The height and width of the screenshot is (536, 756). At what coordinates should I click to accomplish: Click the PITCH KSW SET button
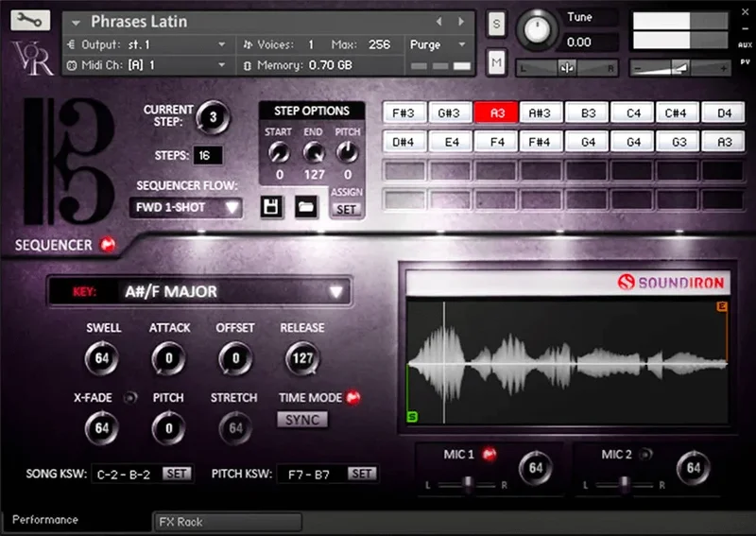(362, 474)
